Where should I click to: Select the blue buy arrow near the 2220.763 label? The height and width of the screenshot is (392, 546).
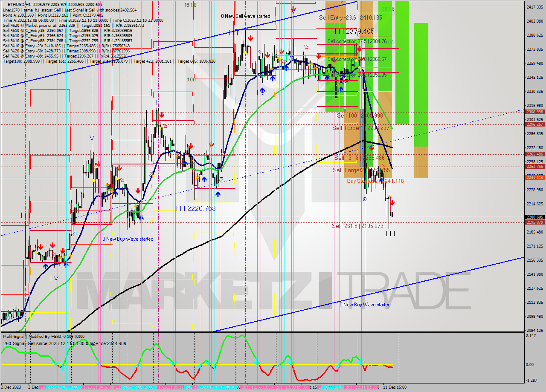[218, 194]
